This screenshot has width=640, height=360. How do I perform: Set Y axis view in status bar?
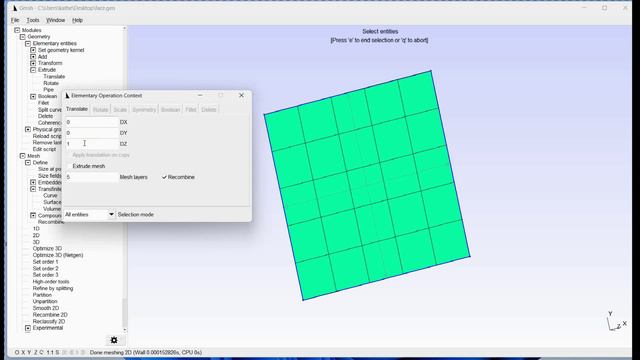[x=29, y=352]
